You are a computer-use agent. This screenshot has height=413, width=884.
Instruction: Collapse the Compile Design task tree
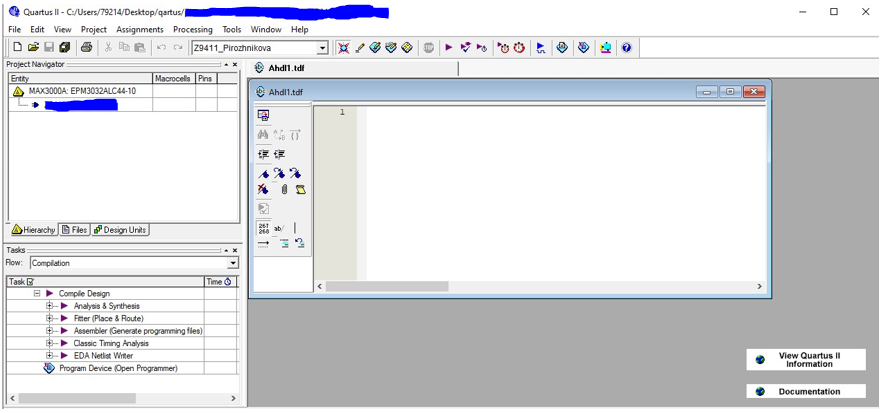click(37, 294)
